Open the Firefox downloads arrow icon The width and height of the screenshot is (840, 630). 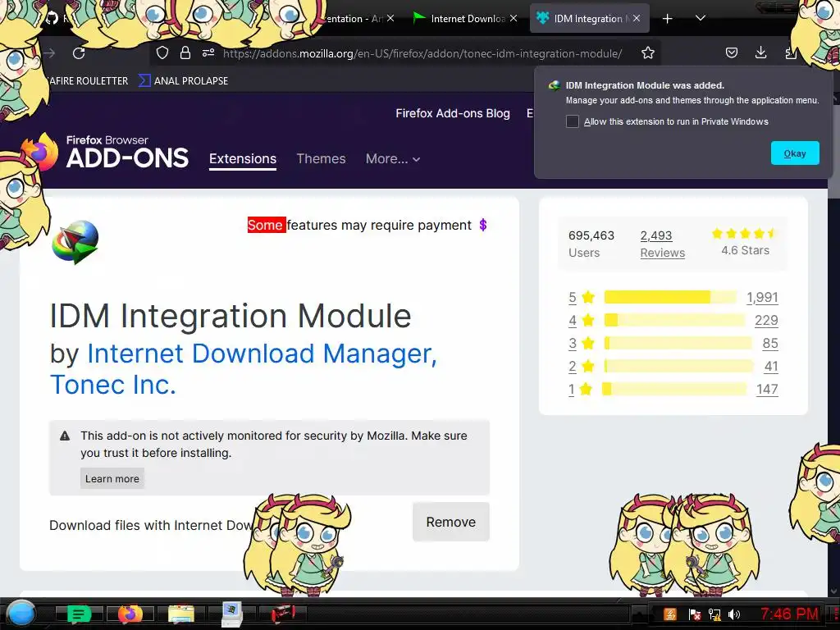coord(760,52)
